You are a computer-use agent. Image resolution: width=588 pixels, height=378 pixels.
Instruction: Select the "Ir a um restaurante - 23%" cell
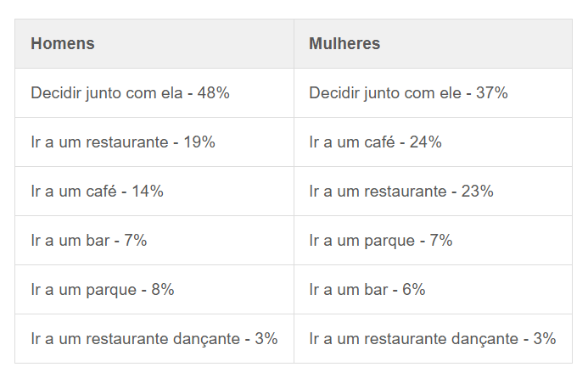pos(401,192)
